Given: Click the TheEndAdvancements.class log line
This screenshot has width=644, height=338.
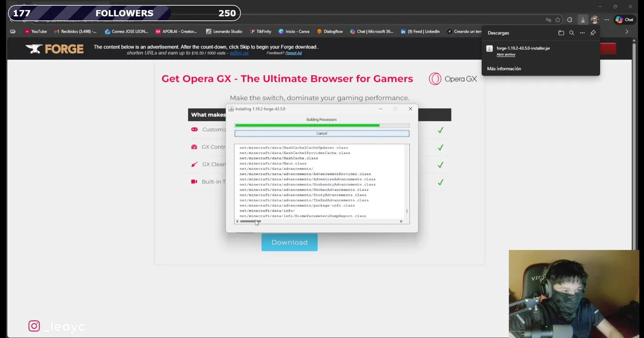Looking at the screenshot, I should click(x=304, y=200).
